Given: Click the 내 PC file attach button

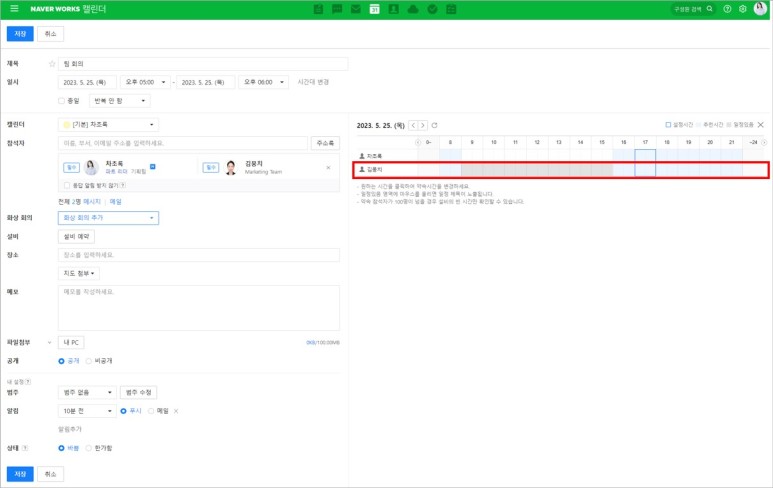Looking at the screenshot, I should point(71,342).
